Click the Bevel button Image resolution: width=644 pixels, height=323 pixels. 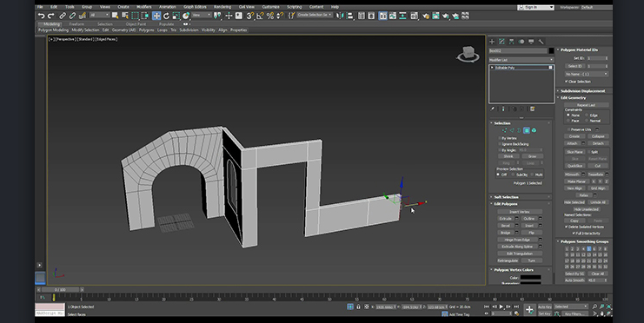coord(505,226)
